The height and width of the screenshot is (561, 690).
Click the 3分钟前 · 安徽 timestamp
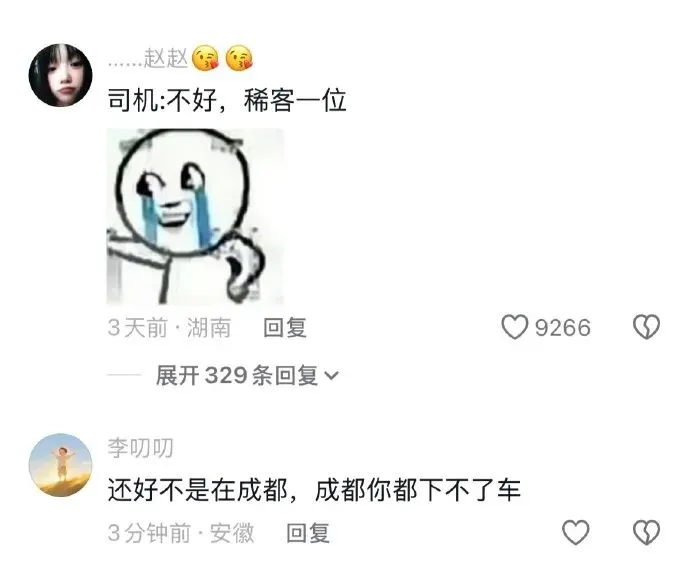[x=181, y=533]
